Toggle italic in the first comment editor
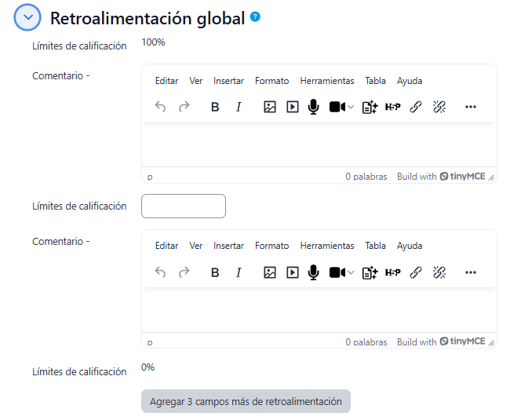The height and width of the screenshot is (420, 510). tap(239, 108)
